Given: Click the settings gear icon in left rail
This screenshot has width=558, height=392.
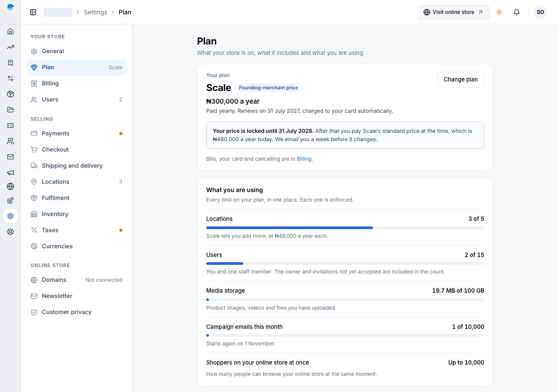Looking at the screenshot, I should (10, 216).
